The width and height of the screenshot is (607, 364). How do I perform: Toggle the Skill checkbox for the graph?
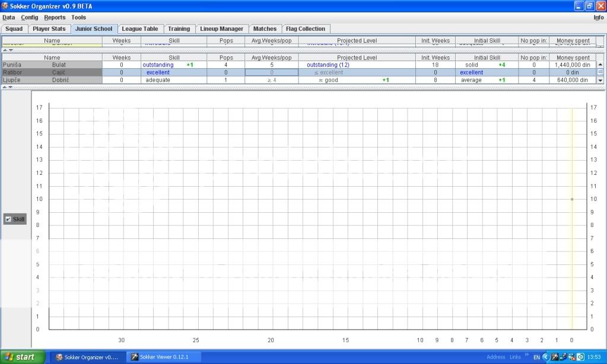coord(8,219)
